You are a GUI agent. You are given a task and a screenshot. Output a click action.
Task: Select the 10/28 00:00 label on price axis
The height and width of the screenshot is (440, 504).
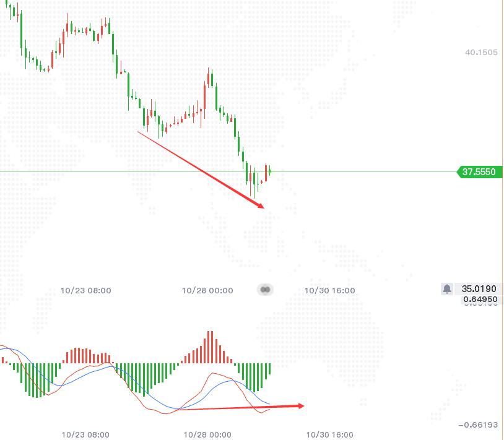point(207,291)
